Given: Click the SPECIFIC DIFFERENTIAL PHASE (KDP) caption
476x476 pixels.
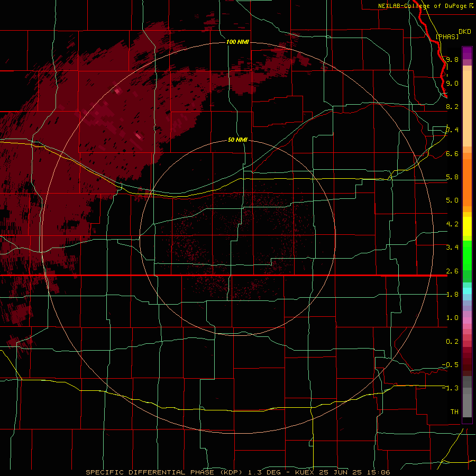Looking at the screenshot, I should click(x=165, y=472).
